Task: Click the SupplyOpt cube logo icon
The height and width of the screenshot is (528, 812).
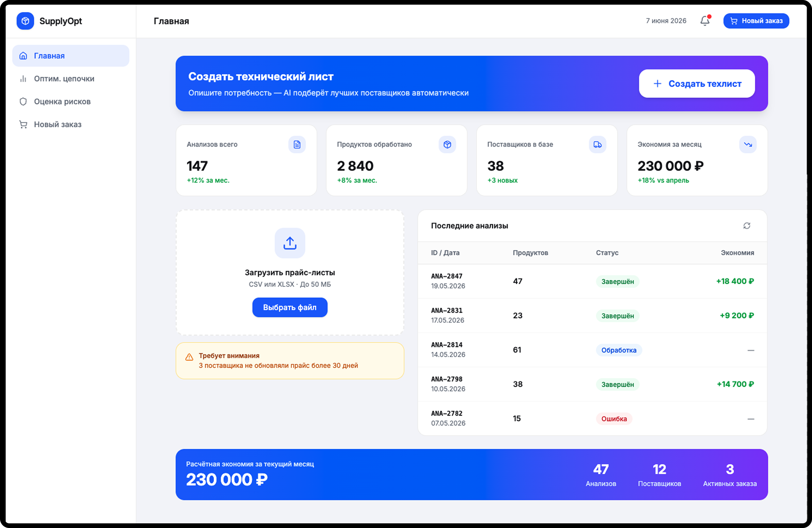Action: [x=25, y=21]
